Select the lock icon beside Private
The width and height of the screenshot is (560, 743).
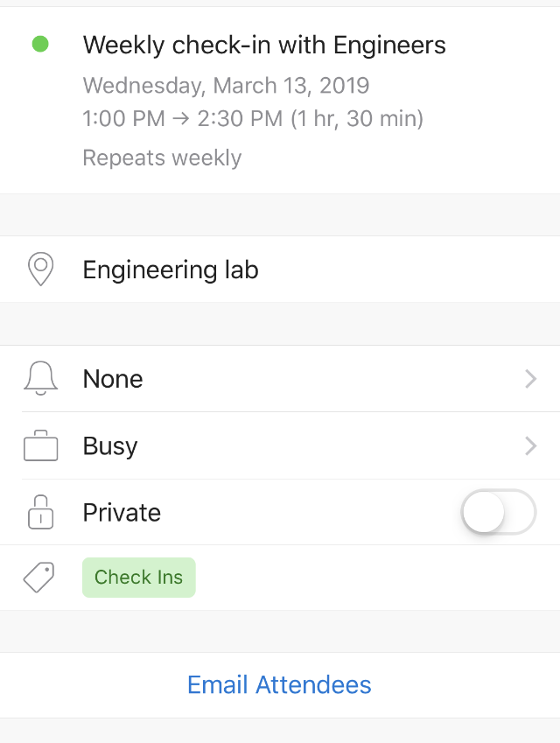click(x=39, y=513)
